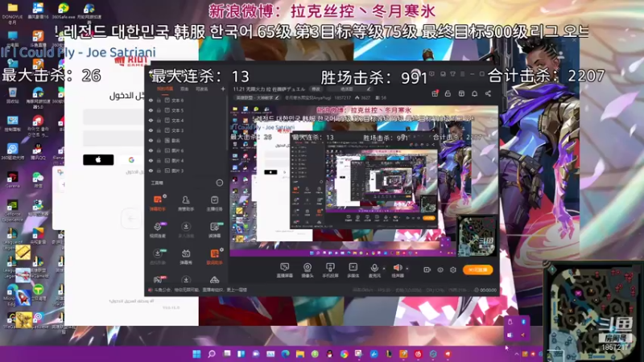Open the 读弹幕 tool
The width and height of the screenshot is (644, 362).
[214, 230]
